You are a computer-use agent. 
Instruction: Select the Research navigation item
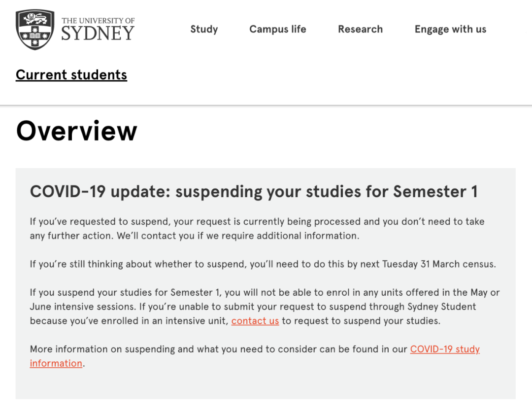pos(360,29)
